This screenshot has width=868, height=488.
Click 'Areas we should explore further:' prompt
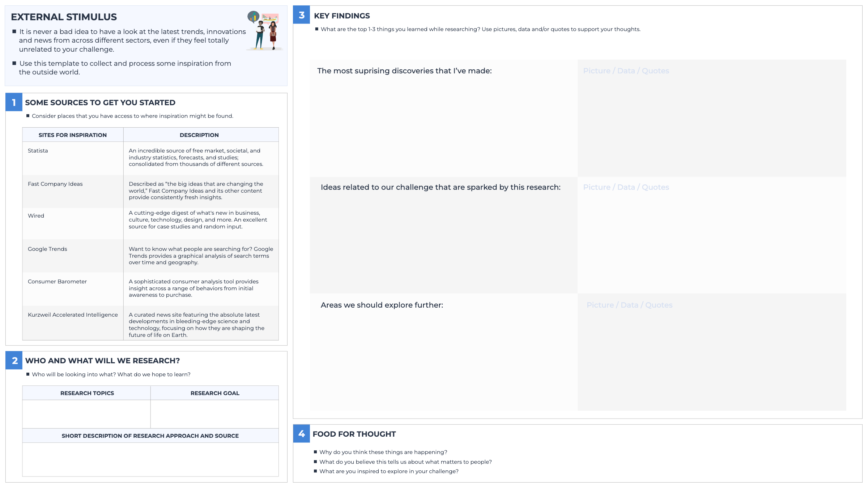(x=382, y=305)
